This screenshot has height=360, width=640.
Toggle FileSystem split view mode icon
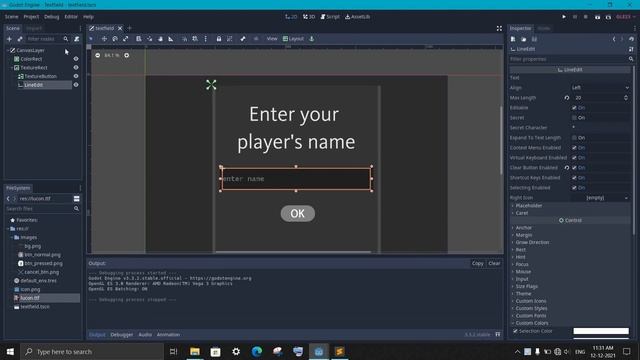76,198
